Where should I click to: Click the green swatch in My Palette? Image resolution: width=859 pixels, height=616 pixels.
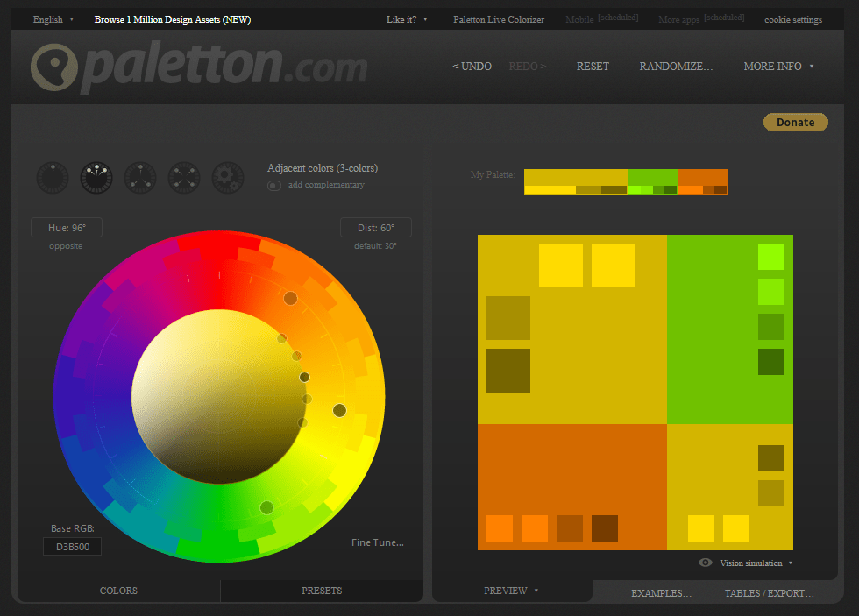652,177
